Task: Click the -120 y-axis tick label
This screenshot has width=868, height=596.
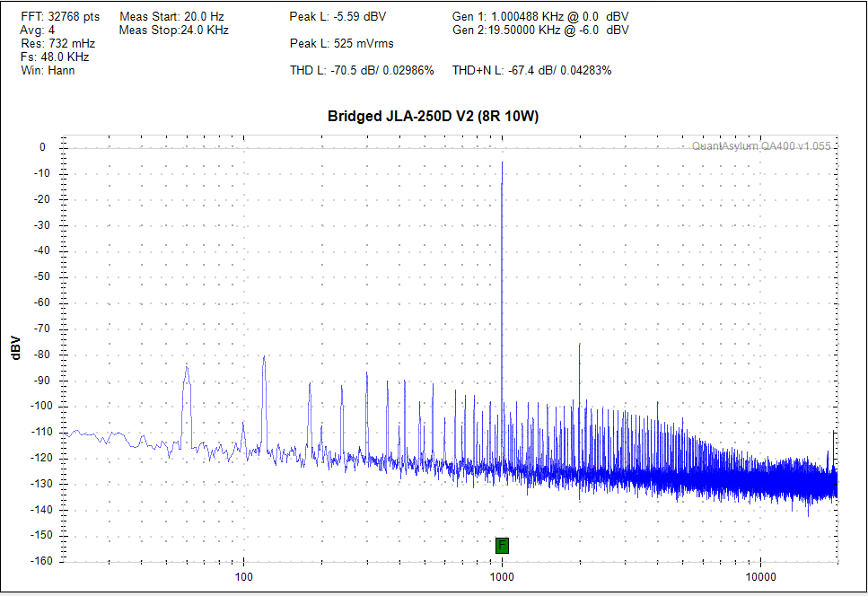Action: [39, 458]
